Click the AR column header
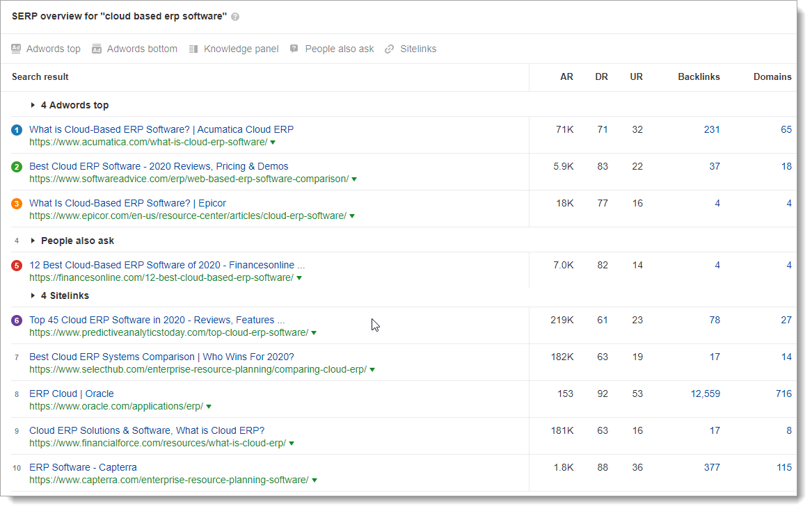The height and width of the screenshot is (511, 812). point(566,76)
